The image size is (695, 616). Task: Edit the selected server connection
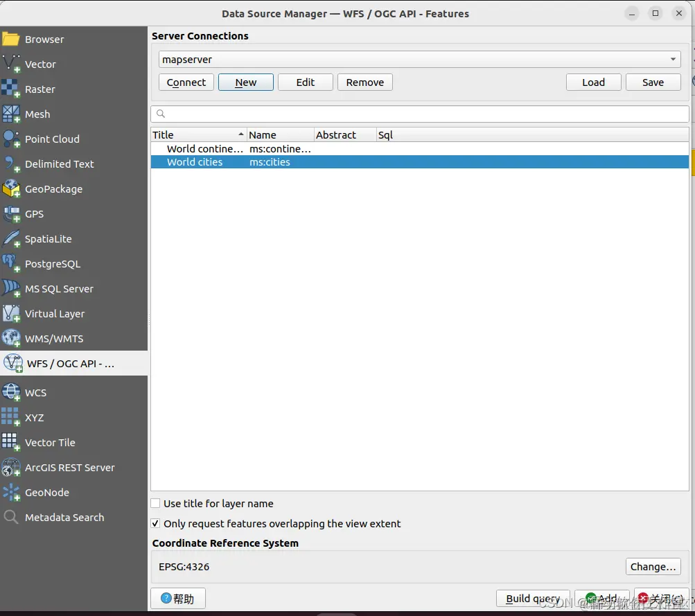click(x=306, y=82)
